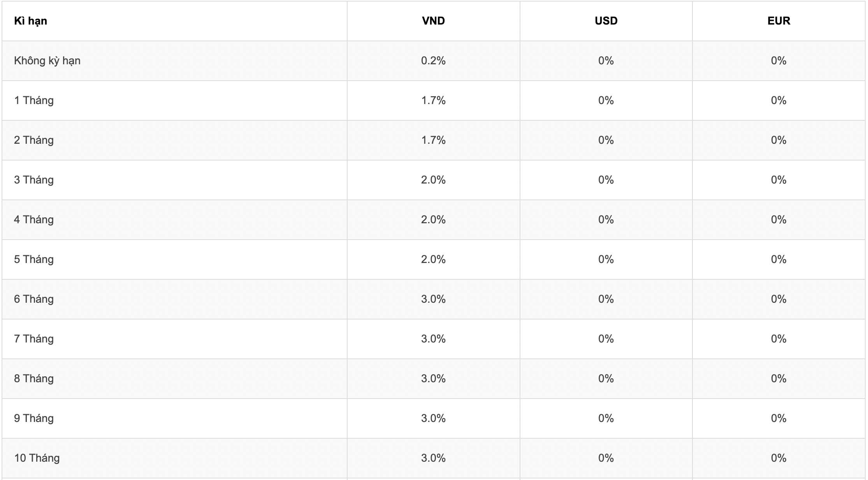The width and height of the screenshot is (868, 480).
Task: Click the VND rate for 7 Tháng
Action: 433,339
